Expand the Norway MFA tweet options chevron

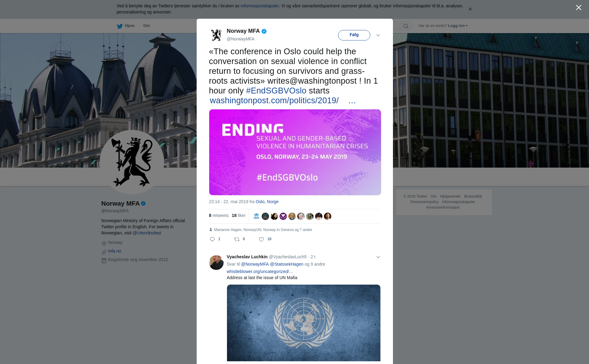tap(378, 35)
